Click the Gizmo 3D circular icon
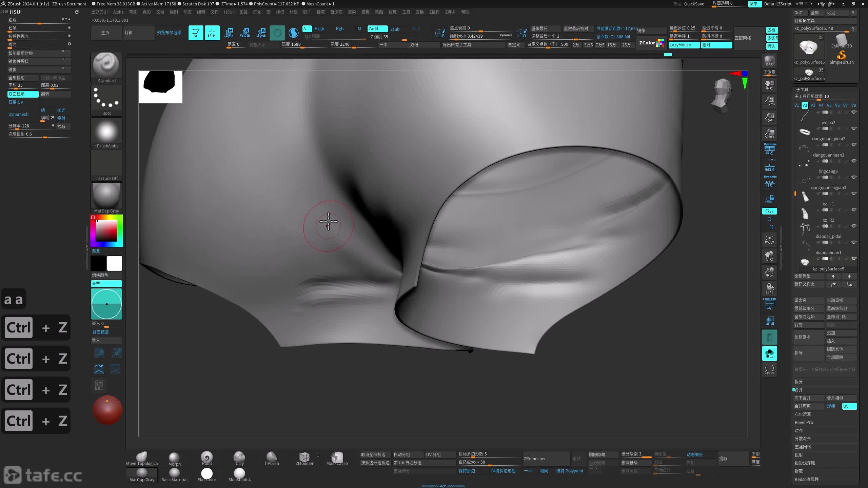Image resolution: width=868 pixels, height=488 pixels. click(277, 33)
